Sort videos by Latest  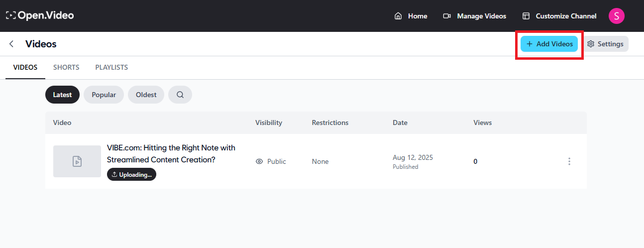point(62,95)
